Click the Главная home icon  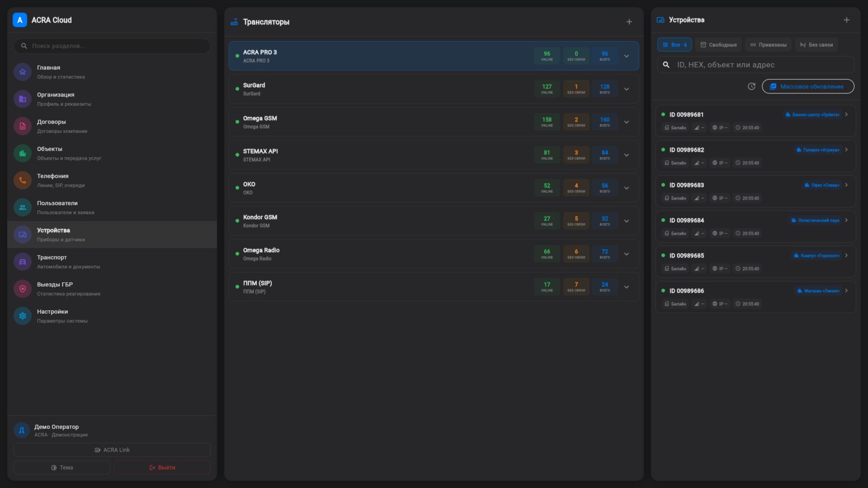23,72
